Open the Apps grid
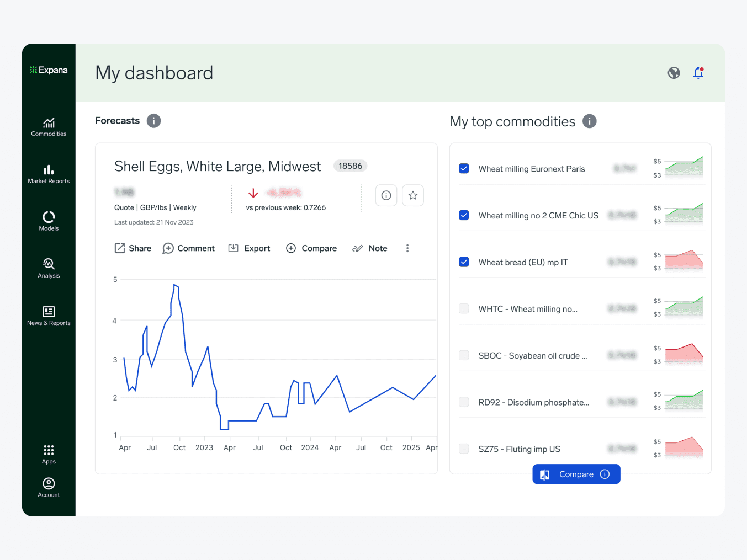The height and width of the screenshot is (560, 747). [49, 455]
